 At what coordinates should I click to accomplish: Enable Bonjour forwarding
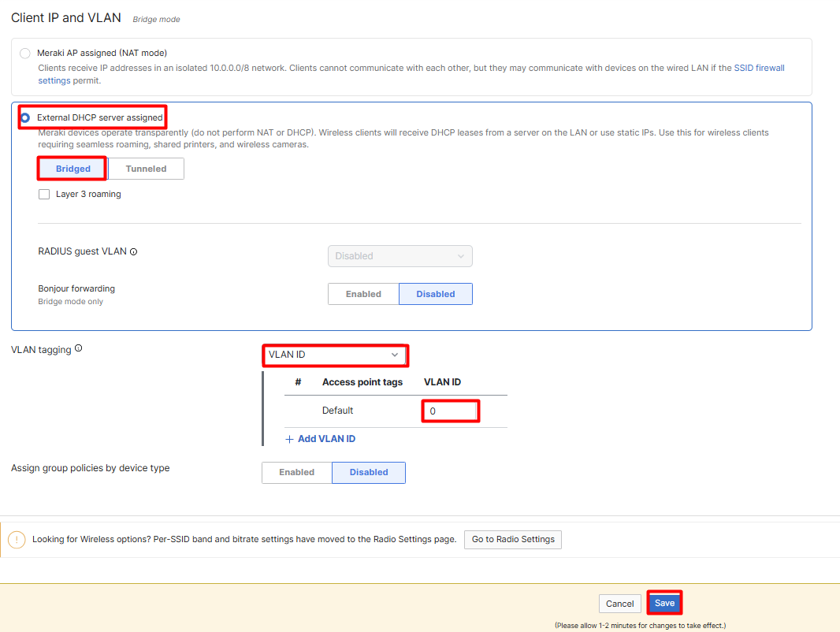363,294
